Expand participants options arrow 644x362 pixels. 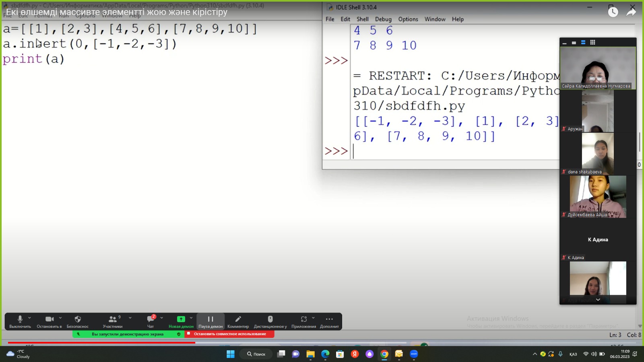point(130,318)
